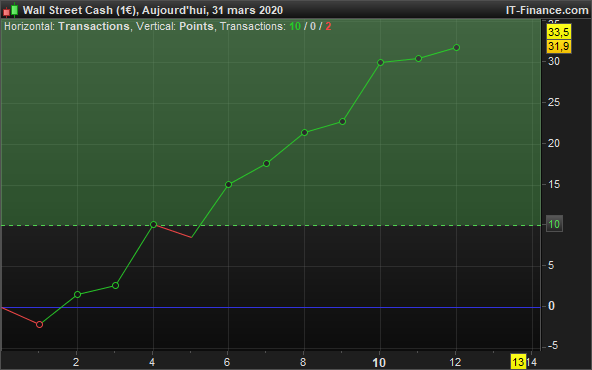Select the data point at transaction 2
The image size is (592, 370).
(77, 294)
